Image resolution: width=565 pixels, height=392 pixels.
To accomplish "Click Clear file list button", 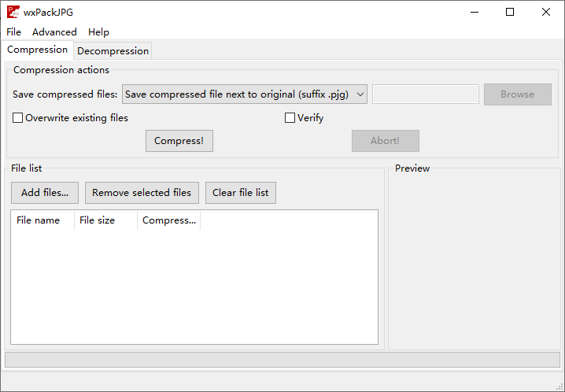I will 240,193.
